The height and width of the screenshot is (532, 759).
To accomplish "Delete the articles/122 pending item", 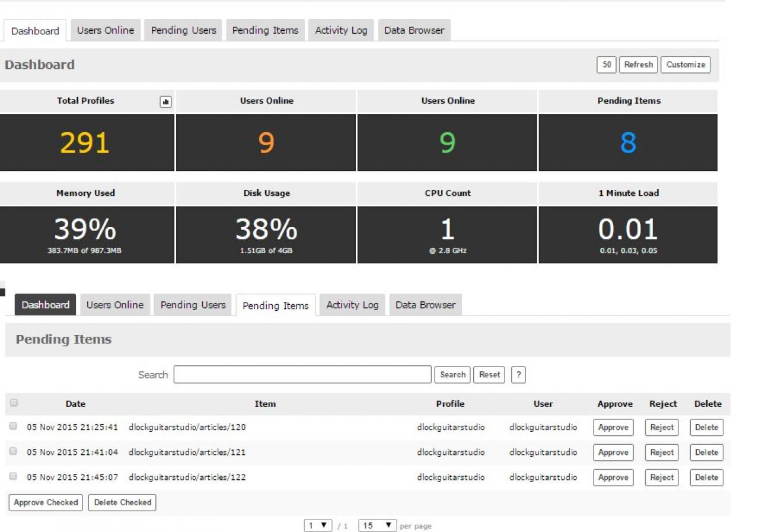I will [x=706, y=477].
